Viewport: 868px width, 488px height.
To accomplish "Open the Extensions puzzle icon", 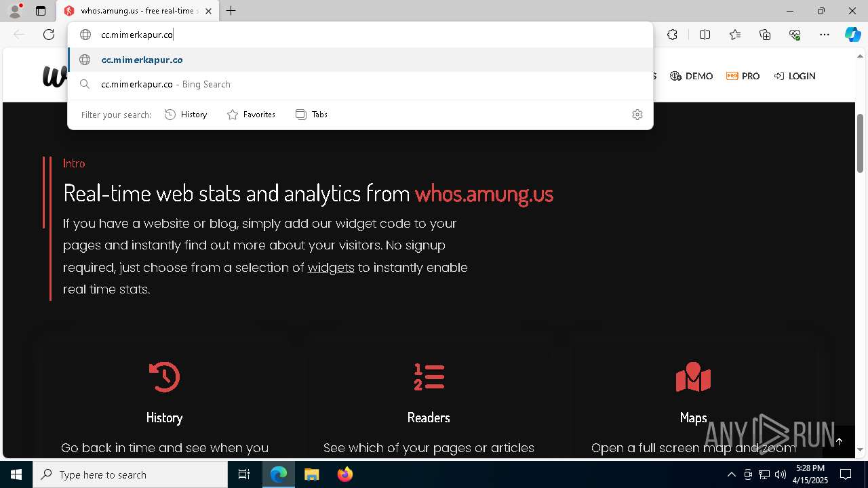I will [x=672, y=35].
